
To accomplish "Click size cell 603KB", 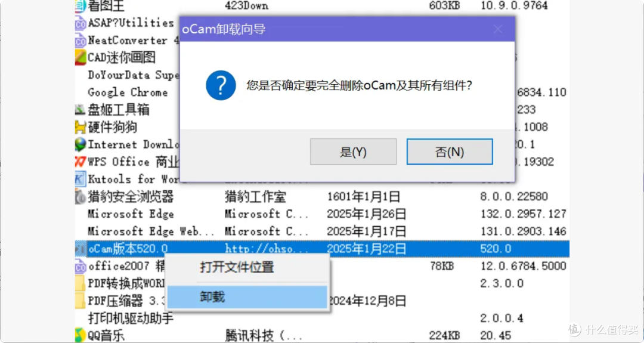I will [444, 6].
